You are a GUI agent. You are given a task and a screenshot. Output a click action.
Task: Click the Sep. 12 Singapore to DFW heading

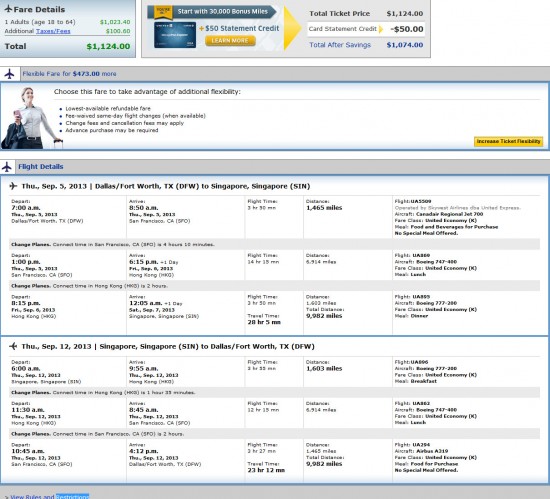pos(168,346)
